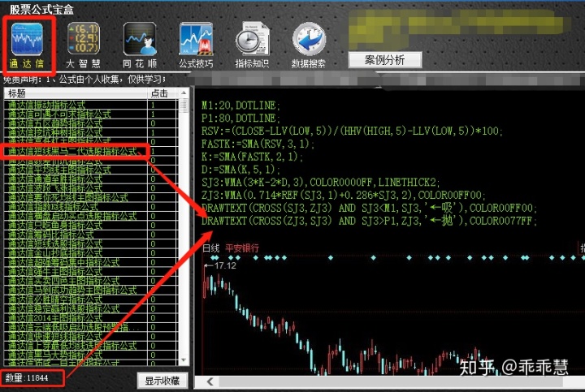Click the FASTK:=SMA(RSV,3,1) code line
Screen dimensions: 585x392
[258, 144]
